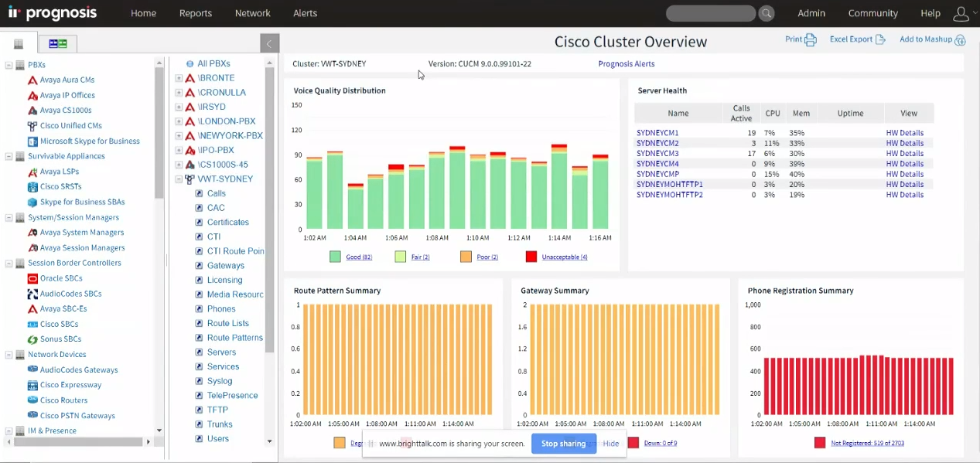
Task: Open the Alerts menu
Action: (305, 13)
